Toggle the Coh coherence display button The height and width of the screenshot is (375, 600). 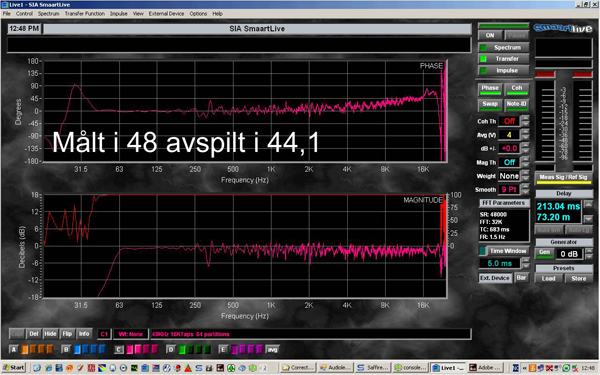517,89
